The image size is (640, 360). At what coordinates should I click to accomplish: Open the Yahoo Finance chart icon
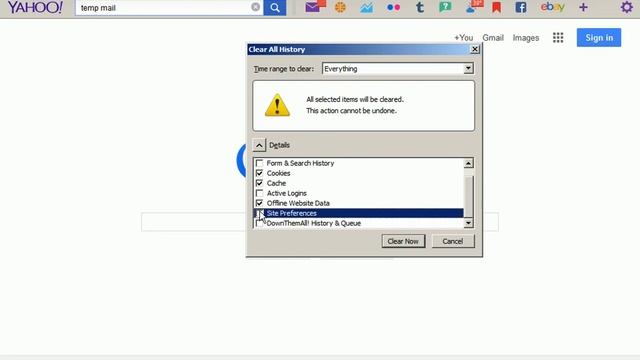pyautogui.click(x=366, y=7)
